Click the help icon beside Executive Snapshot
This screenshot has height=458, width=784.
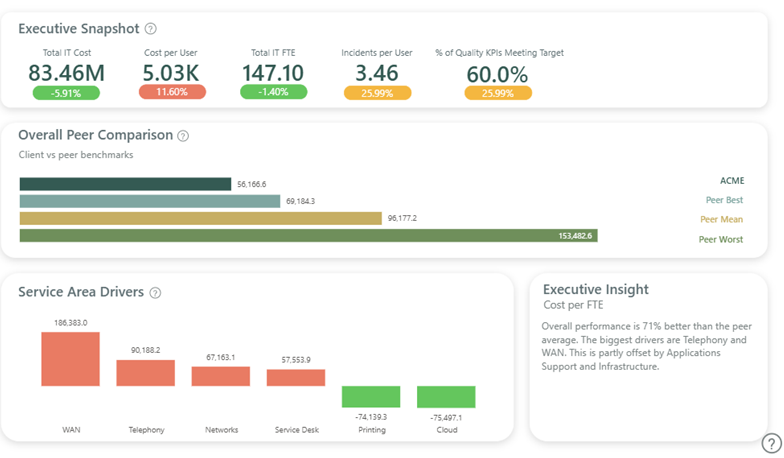click(x=150, y=29)
